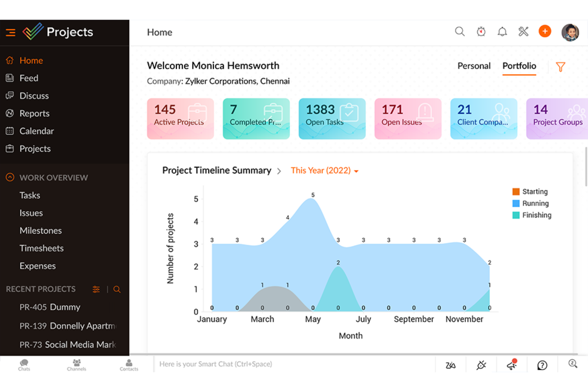Click the Smart Chat input field
The image size is (588, 392).
coord(238,364)
